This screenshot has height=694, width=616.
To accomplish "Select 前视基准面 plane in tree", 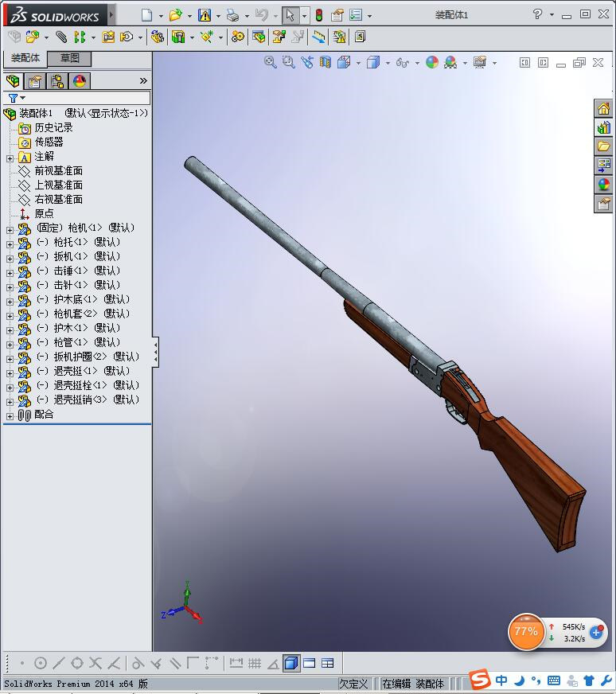I will (x=58, y=171).
